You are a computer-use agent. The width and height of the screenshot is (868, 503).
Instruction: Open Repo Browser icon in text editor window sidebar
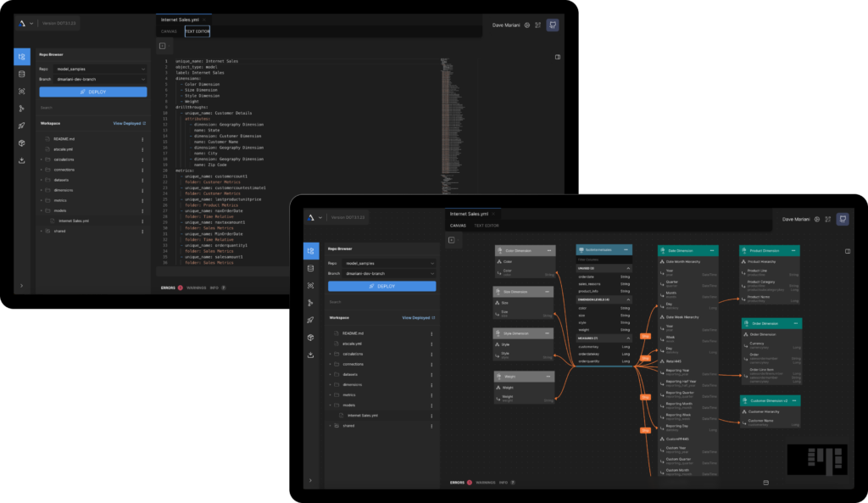(21, 57)
